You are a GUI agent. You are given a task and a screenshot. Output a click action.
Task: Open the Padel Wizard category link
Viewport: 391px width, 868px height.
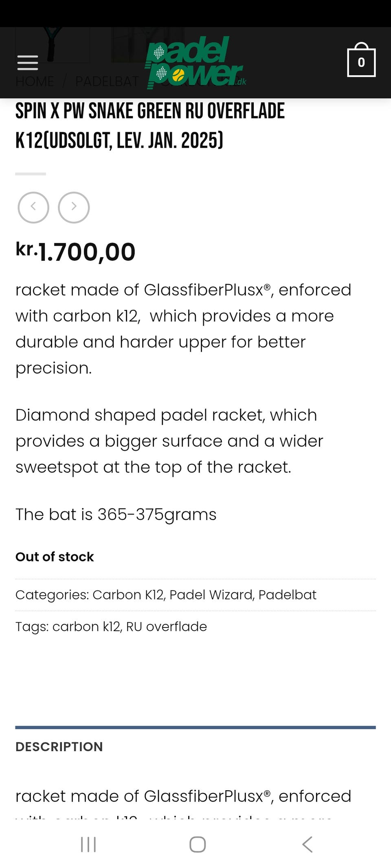coord(211,595)
